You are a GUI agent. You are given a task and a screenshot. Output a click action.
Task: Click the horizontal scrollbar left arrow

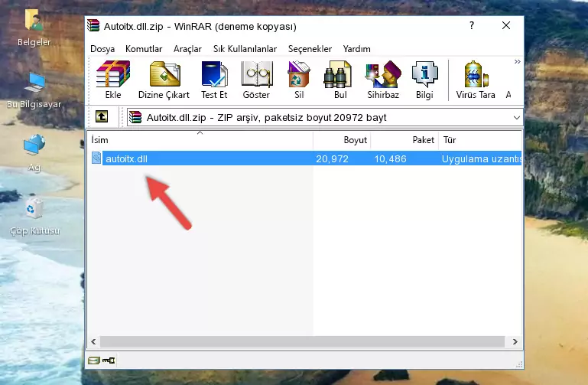click(x=94, y=341)
